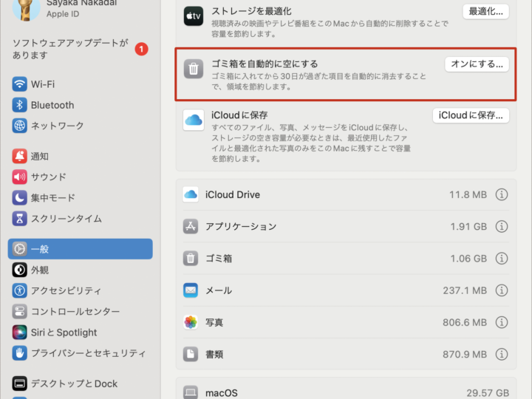Click the Siri と Spotlight icon
Image resolution: width=532 pixels, height=399 pixels.
(x=19, y=332)
